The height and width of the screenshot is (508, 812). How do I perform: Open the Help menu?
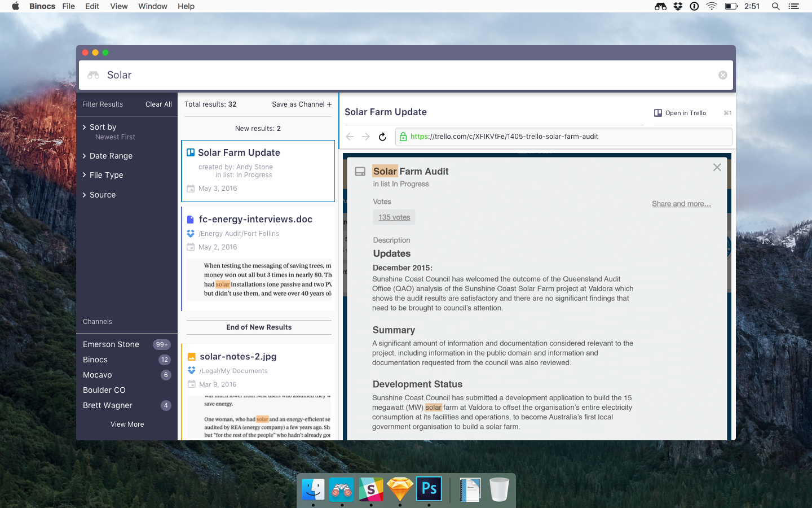pos(186,6)
